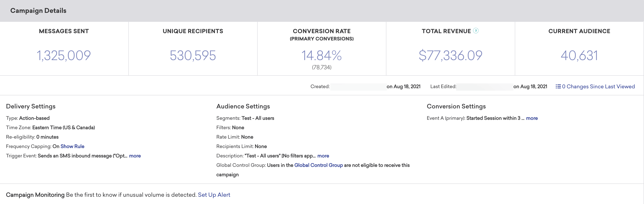Click the Eastern Time (US & Canada) value
The height and width of the screenshot is (204, 644).
[64, 127]
